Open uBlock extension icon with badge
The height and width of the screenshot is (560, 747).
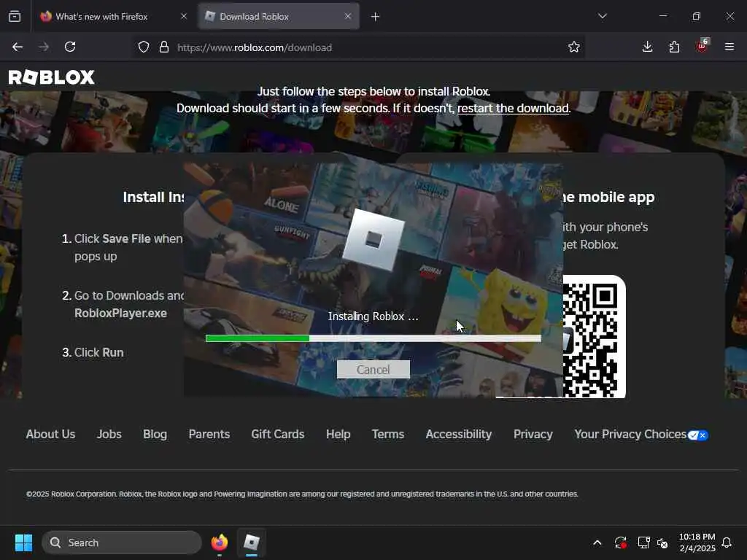[702, 46]
